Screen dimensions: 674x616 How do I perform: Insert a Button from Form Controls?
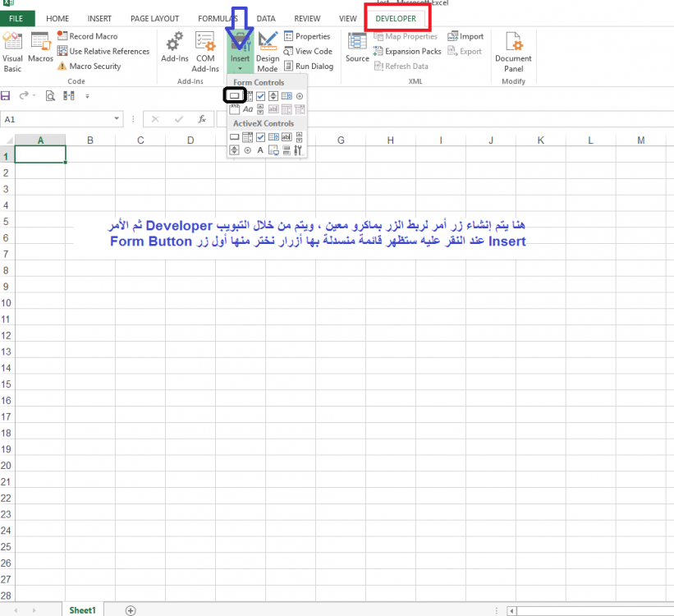234,95
